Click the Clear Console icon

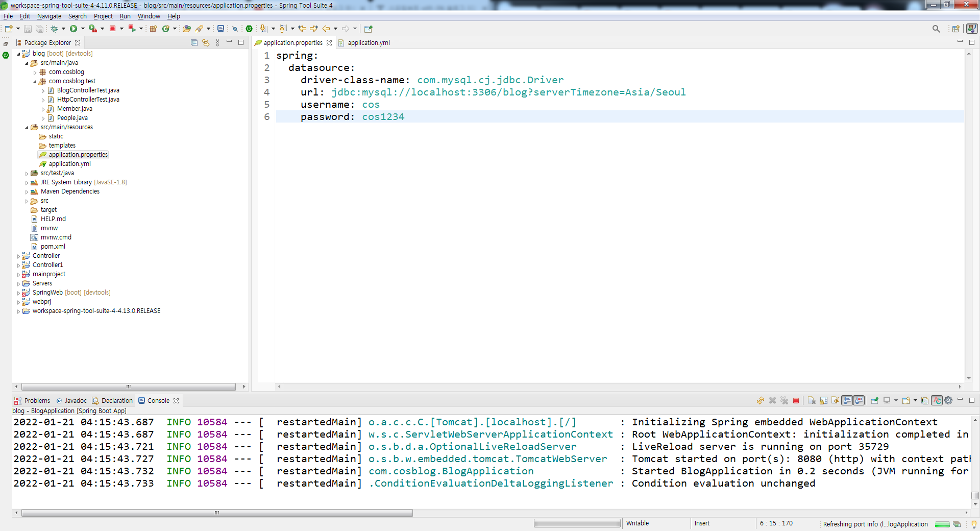tap(812, 400)
